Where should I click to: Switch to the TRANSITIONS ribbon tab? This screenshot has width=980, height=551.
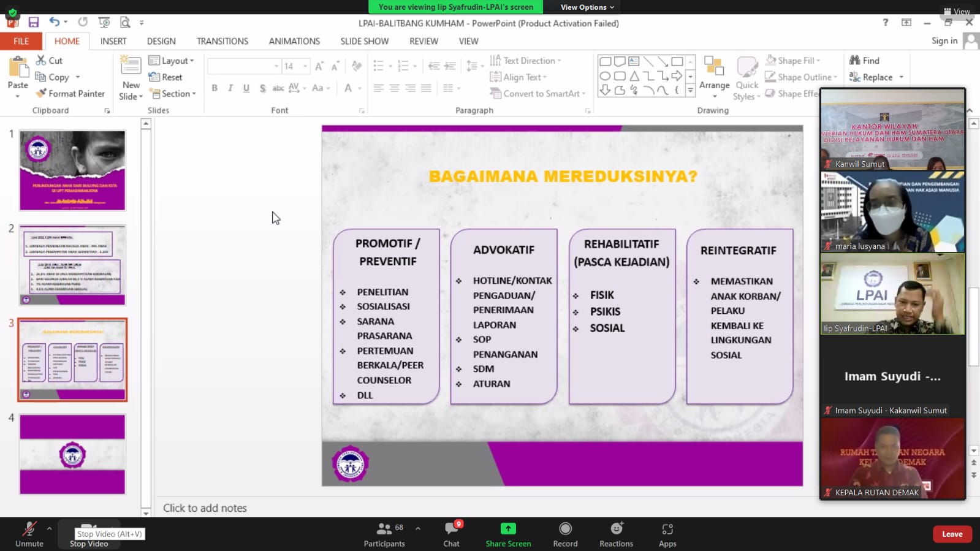coord(222,41)
